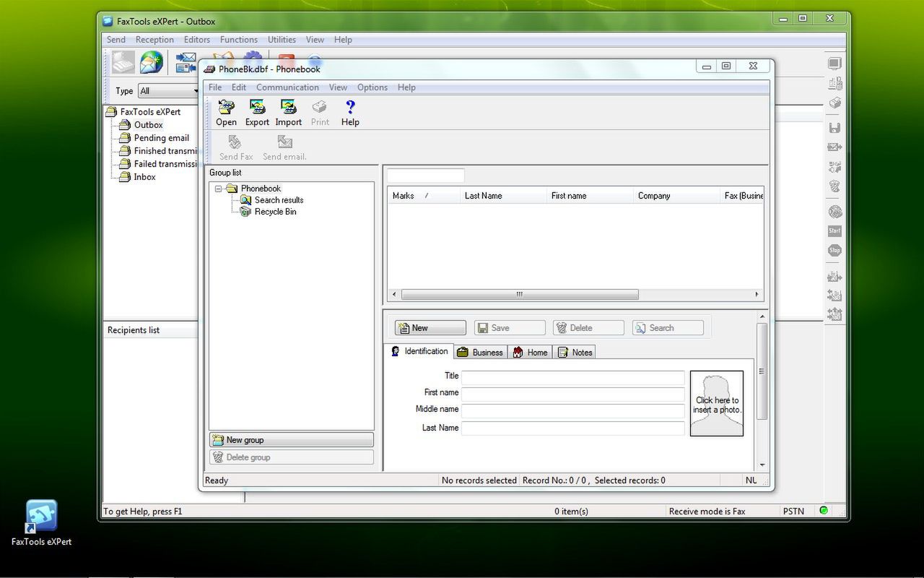
Task: Click the globe icon in right sidebar
Action: tap(834, 212)
